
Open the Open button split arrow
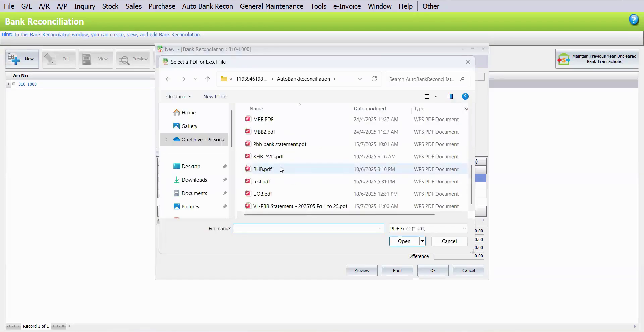pos(422,241)
